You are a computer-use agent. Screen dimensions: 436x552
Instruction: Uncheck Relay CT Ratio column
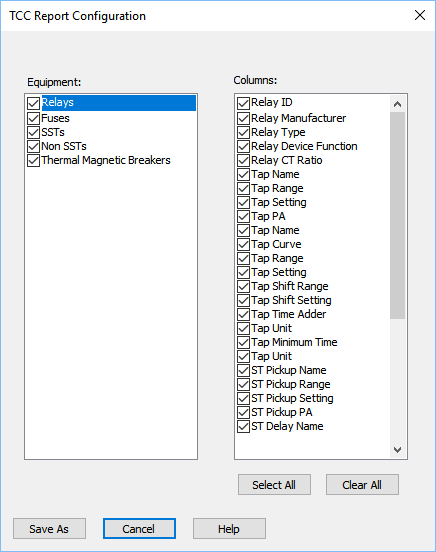pyautogui.click(x=243, y=160)
